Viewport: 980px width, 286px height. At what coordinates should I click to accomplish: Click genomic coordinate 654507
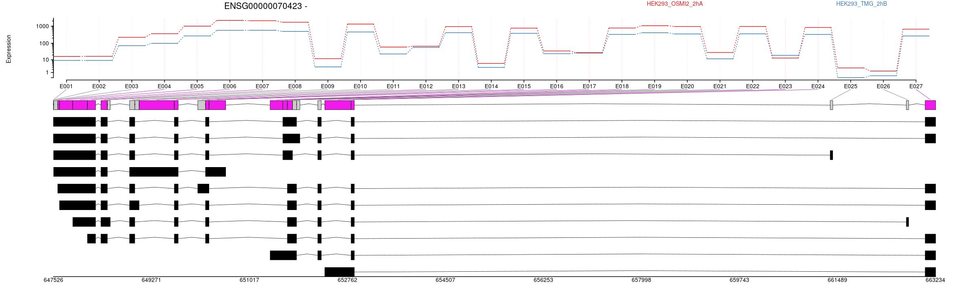(x=445, y=280)
